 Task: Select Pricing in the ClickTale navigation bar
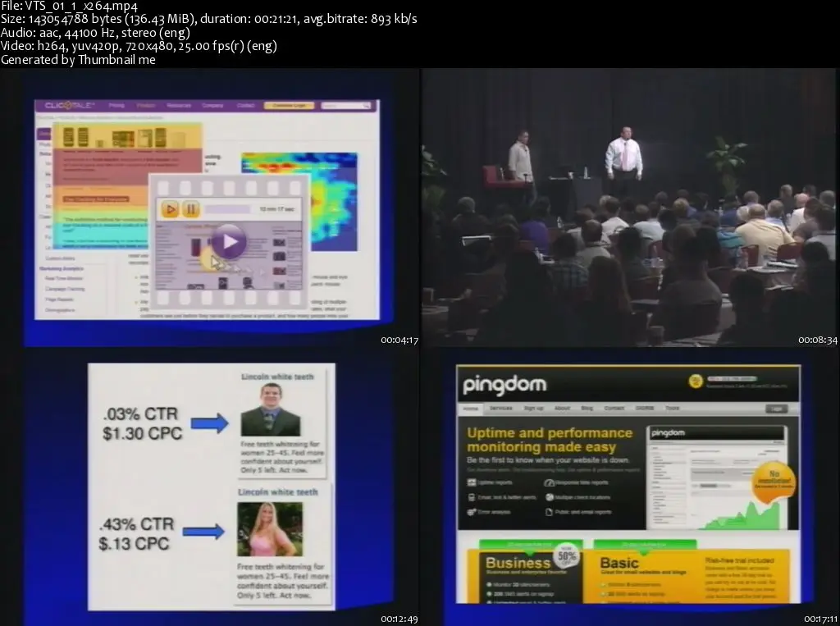point(116,106)
